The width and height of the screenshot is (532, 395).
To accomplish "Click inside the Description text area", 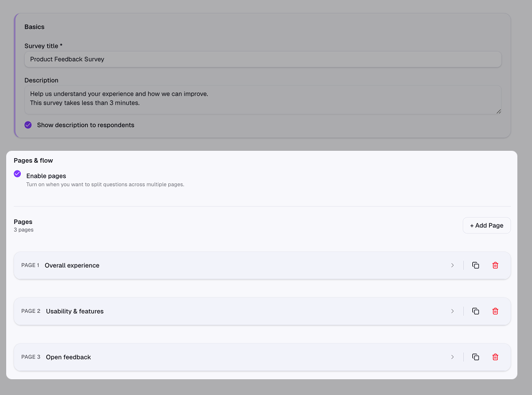I will [x=262, y=98].
